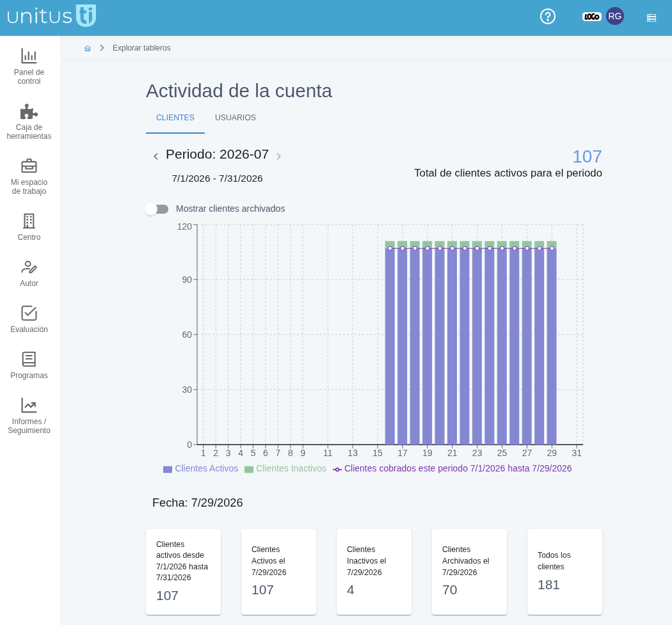The image size is (672, 625).
Task: Open Caja de herramientas puzzle icon
Action: (29, 111)
